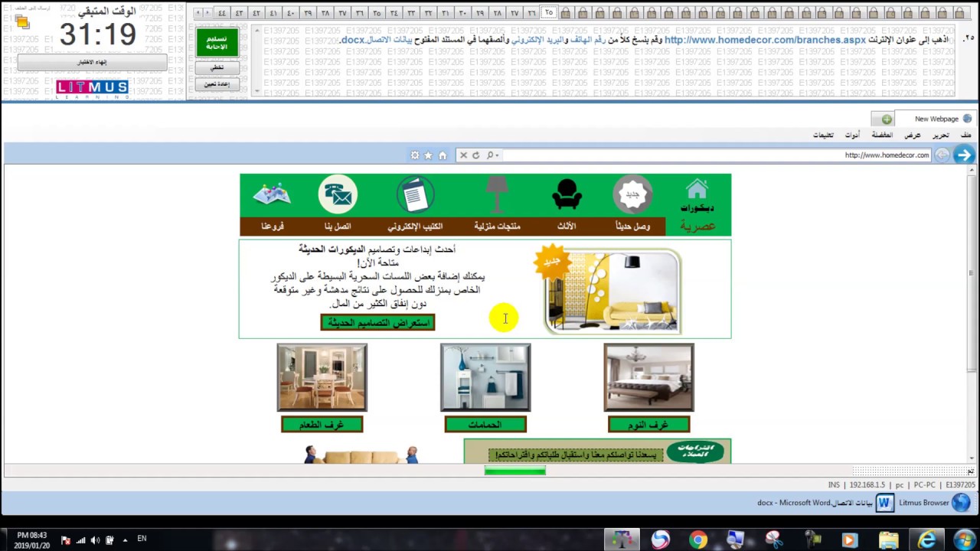Open the فروعنا branches map icon
This screenshot has height=551, width=980.
[272, 195]
